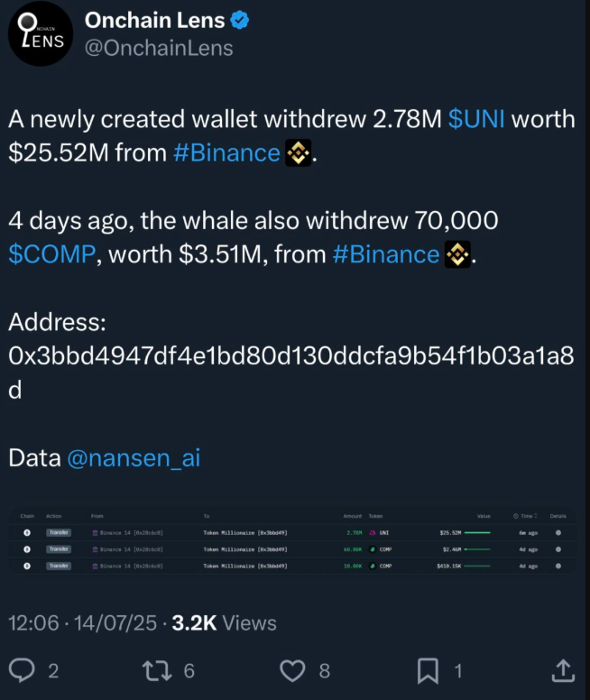Like the tweet with heart icon
The height and width of the screenshot is (700, 590).
point(292,670)
